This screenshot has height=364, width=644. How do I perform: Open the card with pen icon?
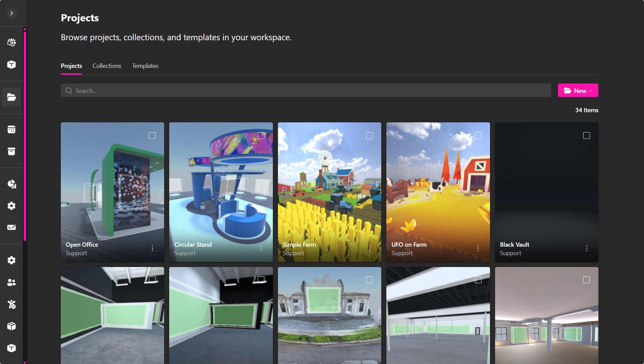tap(11, 227)
